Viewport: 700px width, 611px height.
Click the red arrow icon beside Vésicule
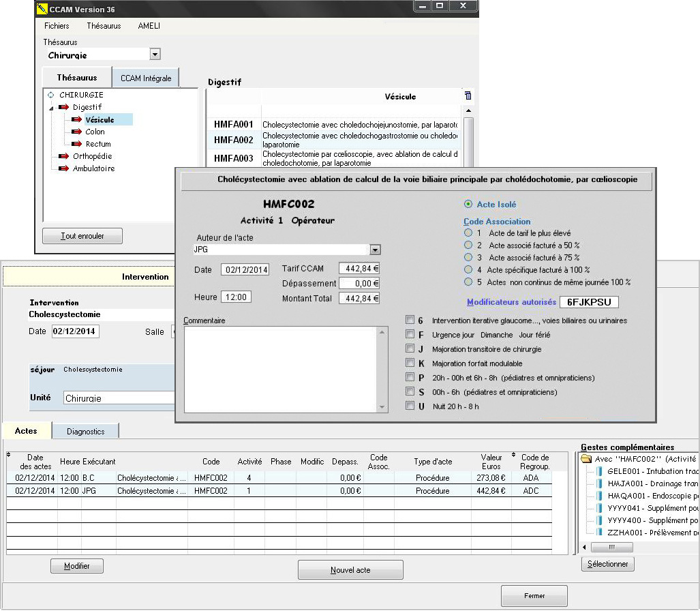click(76, 120)
